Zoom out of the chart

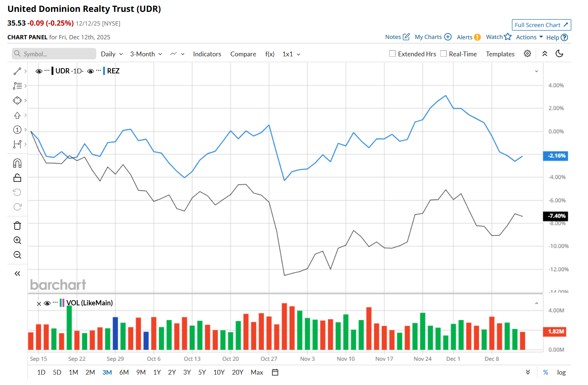(x=17, y=255)
